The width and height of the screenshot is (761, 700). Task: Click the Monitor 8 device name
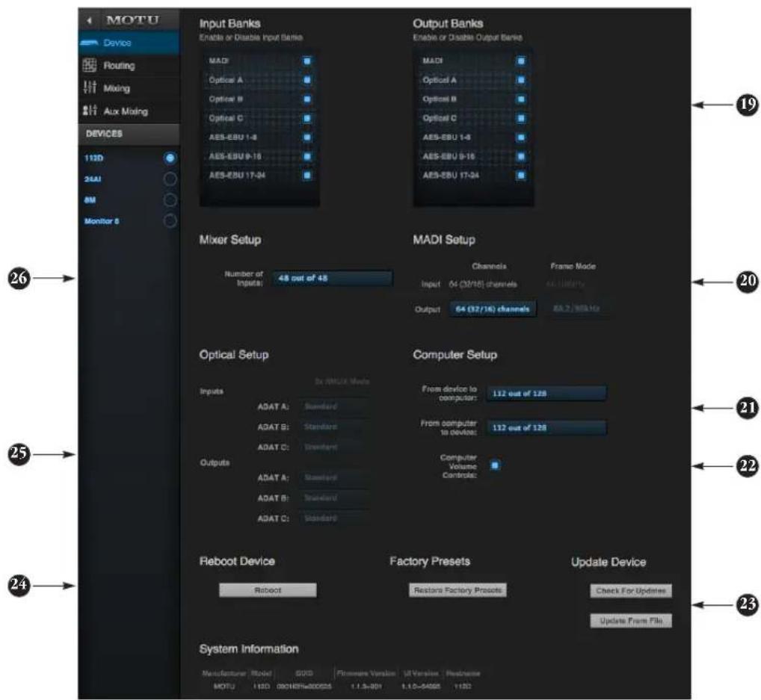point(102,221)
